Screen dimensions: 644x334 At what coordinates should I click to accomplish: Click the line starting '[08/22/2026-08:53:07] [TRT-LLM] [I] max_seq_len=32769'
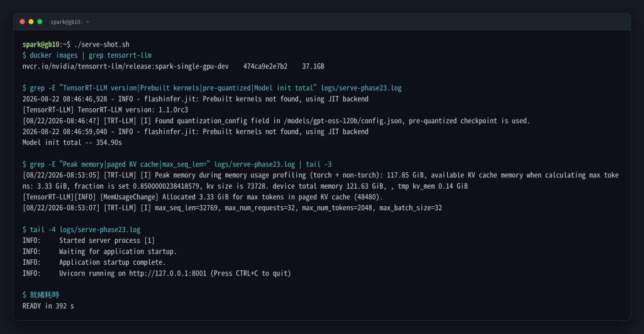click(232, 208)
